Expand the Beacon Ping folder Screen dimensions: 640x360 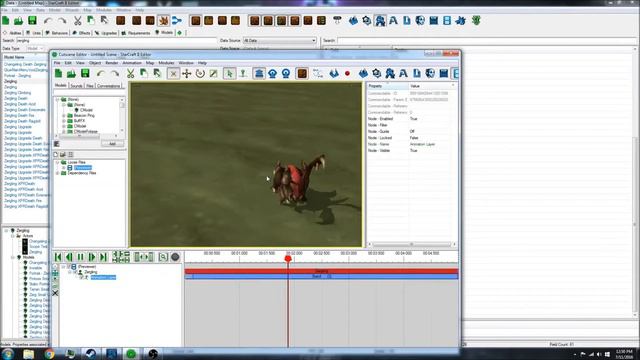[64, 116]
